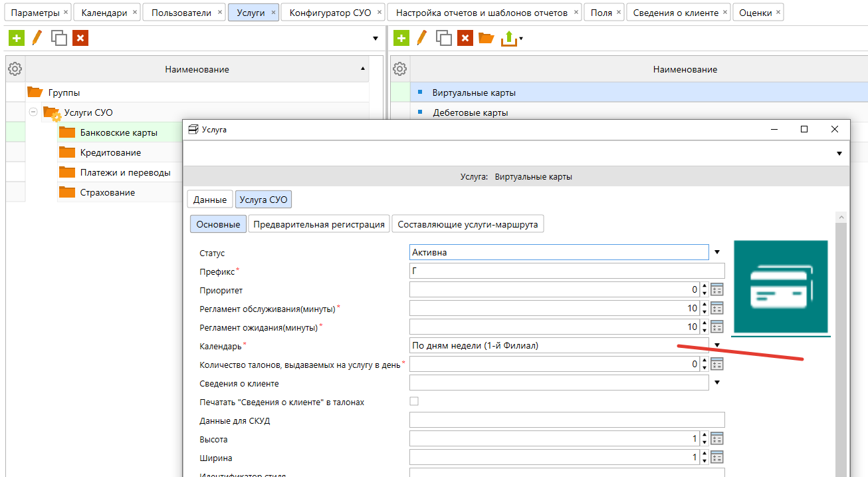This screenshot has height=477, width=868.
Task: Edit group with left pencil icon
Action: (37, 39)
